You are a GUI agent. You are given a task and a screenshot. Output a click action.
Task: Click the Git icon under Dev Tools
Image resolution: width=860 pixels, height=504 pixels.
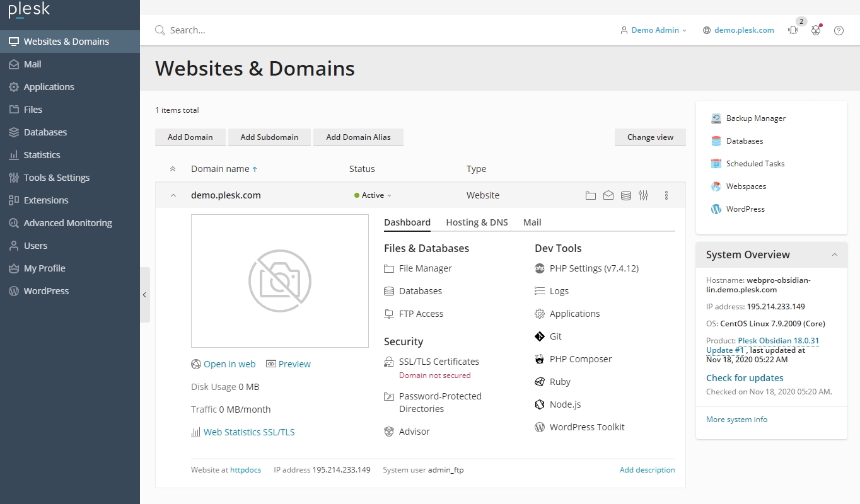click(540, 336)
